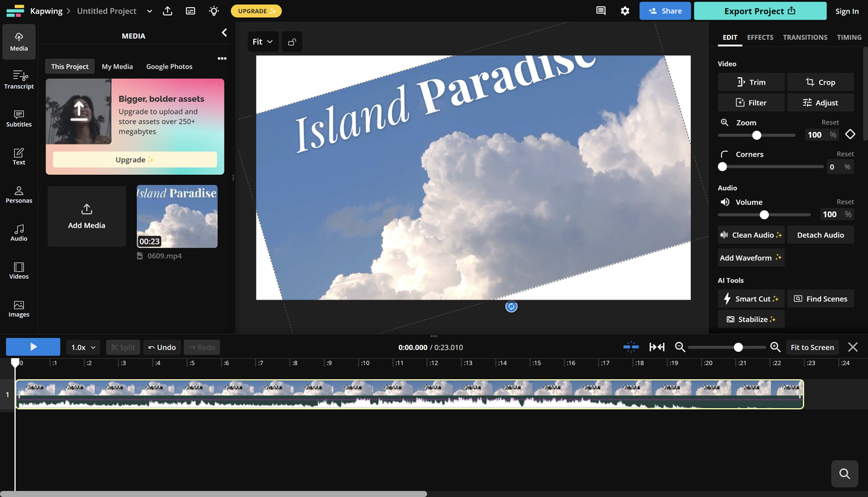Run Smart Cut on the video
Screen dimensions: 868x497
tap(751, 298)
